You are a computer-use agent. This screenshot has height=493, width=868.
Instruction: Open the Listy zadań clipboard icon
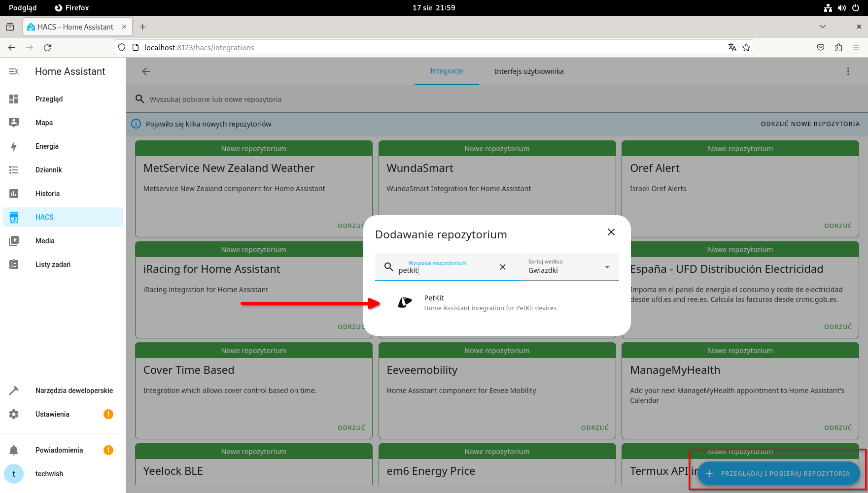[x=14, y=264]
